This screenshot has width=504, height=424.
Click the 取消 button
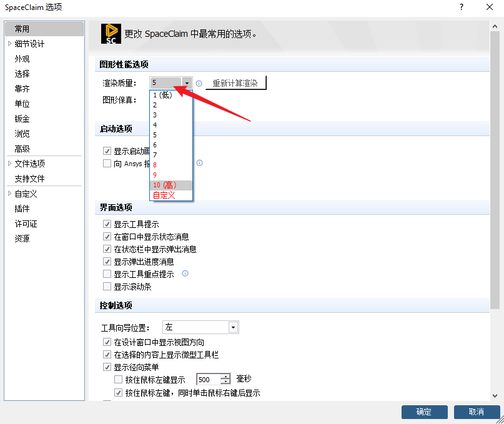[477, 412]
